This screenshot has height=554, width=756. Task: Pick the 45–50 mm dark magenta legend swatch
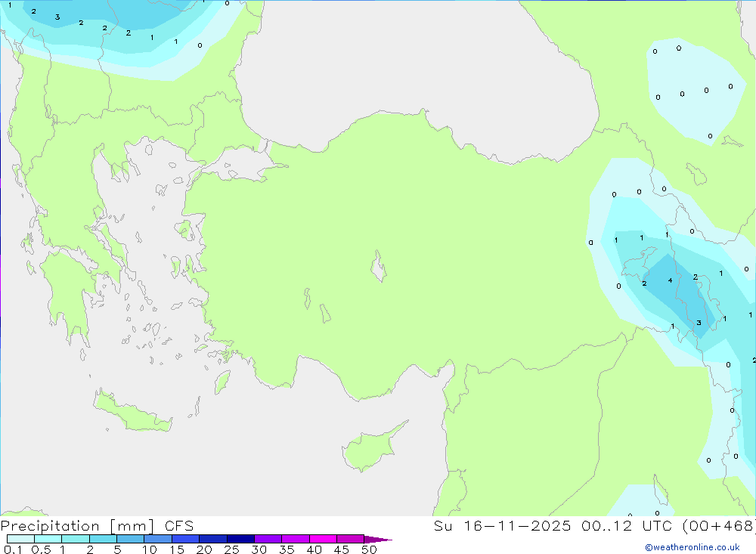pos(351,539)
